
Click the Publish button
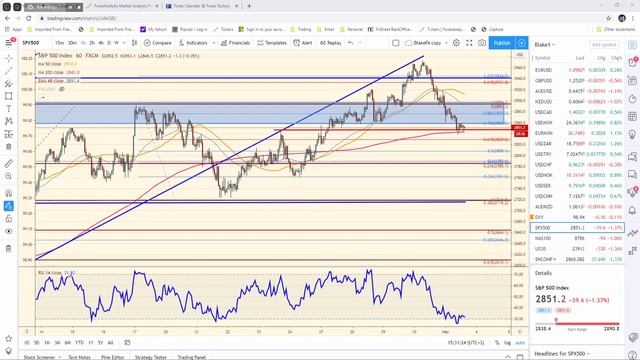[502, 43]
